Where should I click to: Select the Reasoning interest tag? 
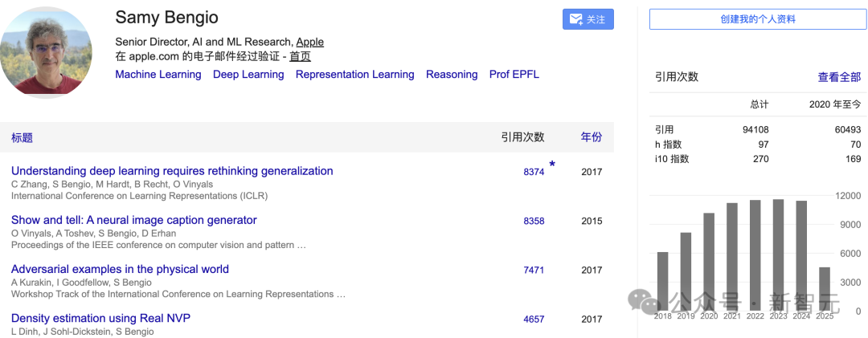coord(452,74)
